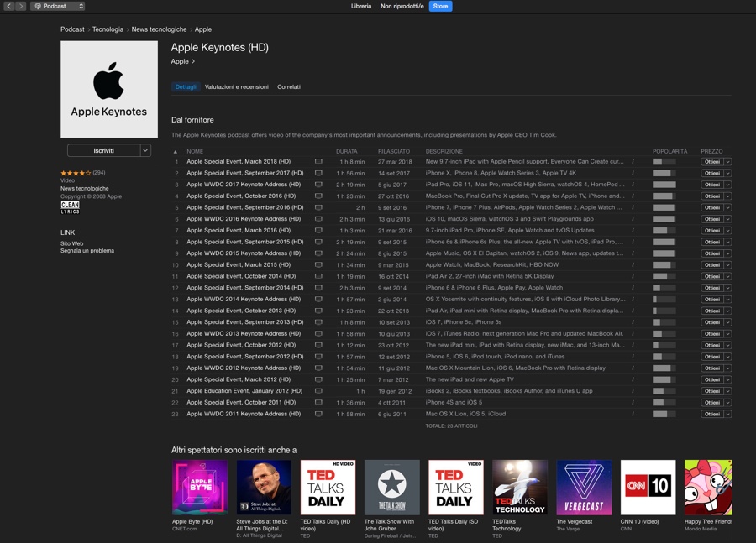Sort list by the NOME column header
This screenshot has width=756, height=543.
tap(195, 151)
